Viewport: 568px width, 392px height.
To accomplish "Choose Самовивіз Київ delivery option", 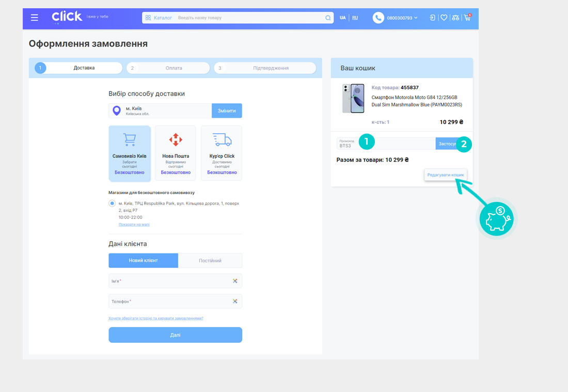I will click(x=130, y=153).
